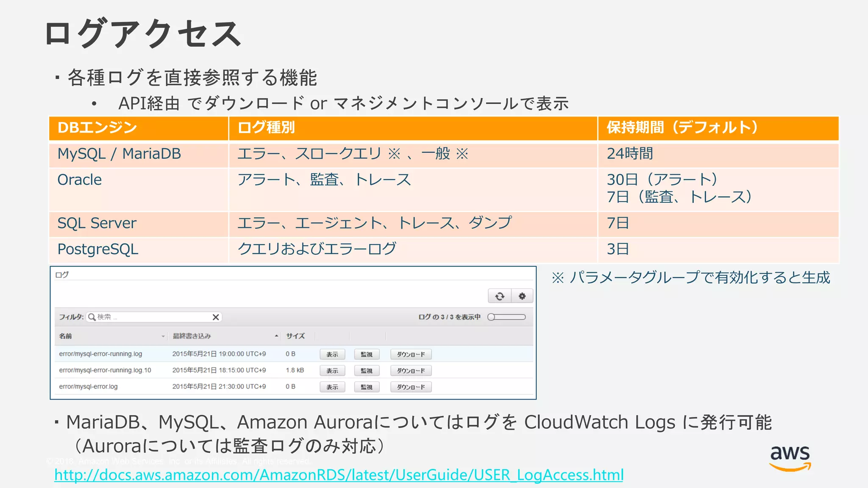Screen dimensions: 868x488
Task: Click the ログ panel title
Action: coord(62,274)
